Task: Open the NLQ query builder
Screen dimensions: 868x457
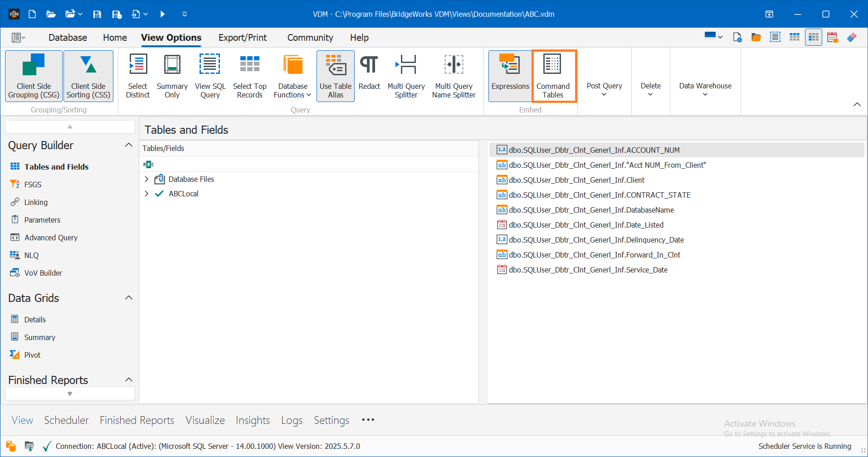Action: (31, 255)
